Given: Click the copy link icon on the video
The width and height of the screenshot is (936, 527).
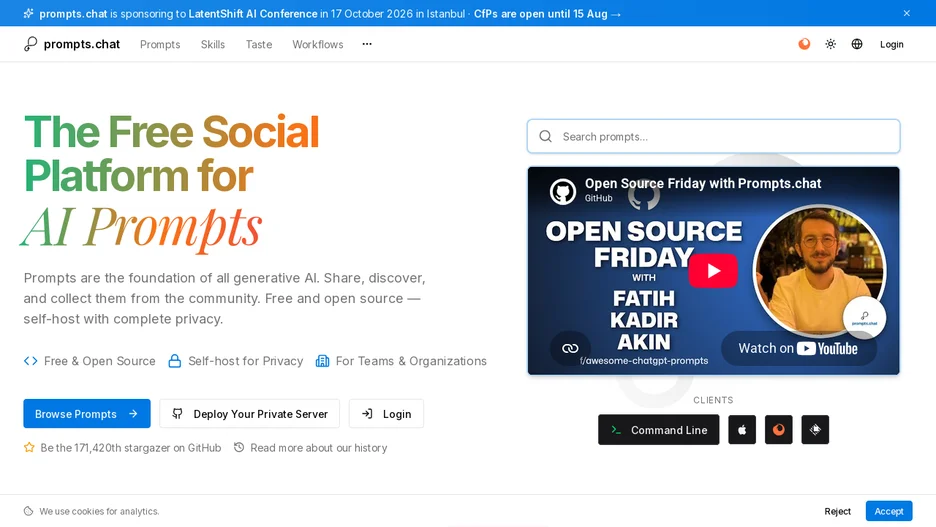Looking at the screenshot, I should coord(570,349).
